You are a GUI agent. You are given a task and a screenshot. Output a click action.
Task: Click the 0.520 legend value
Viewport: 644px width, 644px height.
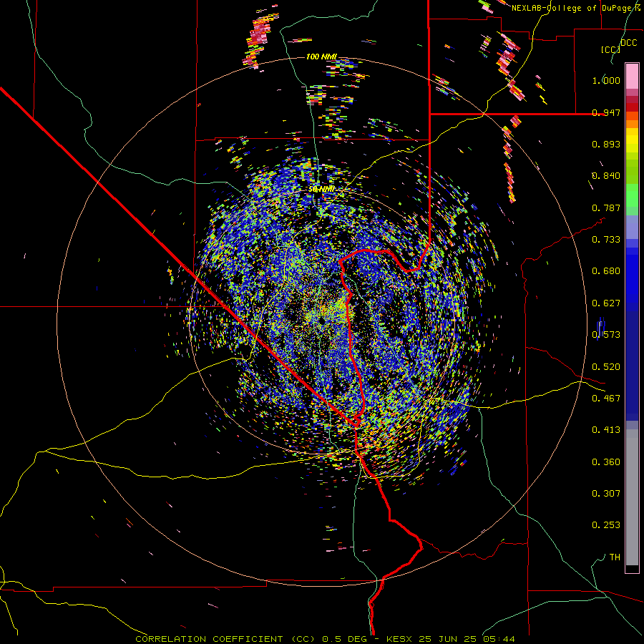[x=606, y=367]
